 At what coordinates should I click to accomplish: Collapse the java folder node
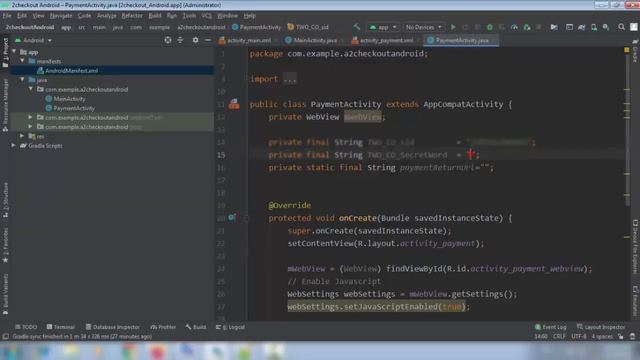point(23,80)
